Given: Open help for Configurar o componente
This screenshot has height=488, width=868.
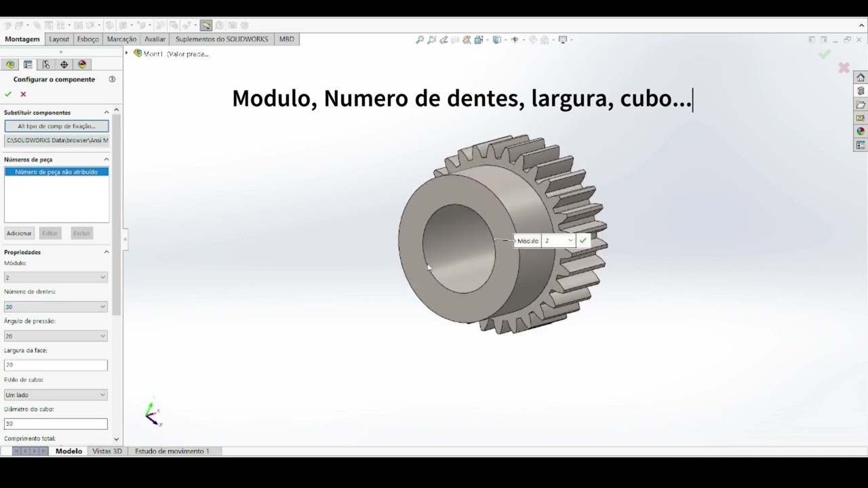Looking at the screenshot, I should (x=112, y=79).
